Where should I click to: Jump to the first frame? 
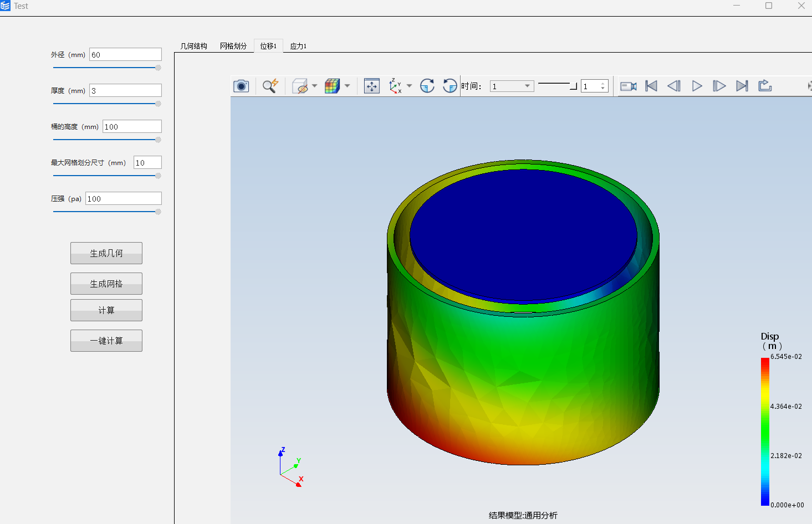coord(651,86)
